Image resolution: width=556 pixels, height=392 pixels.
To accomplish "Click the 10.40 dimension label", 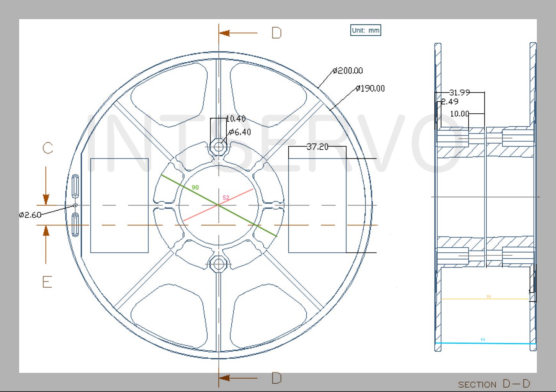I will (236, 119).
